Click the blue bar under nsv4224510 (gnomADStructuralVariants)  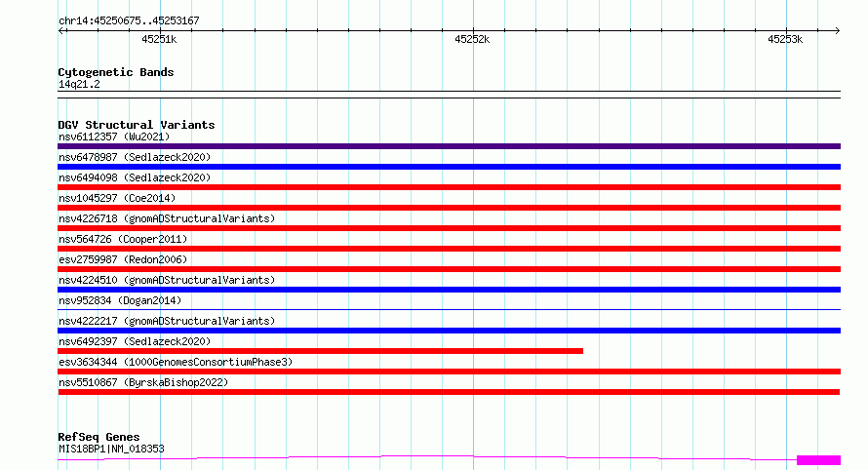449,290
